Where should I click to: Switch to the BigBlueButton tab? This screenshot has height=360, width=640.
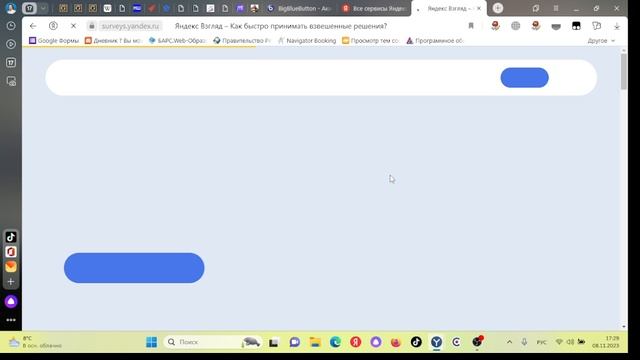pyautogui.click(x=298, y=8)
